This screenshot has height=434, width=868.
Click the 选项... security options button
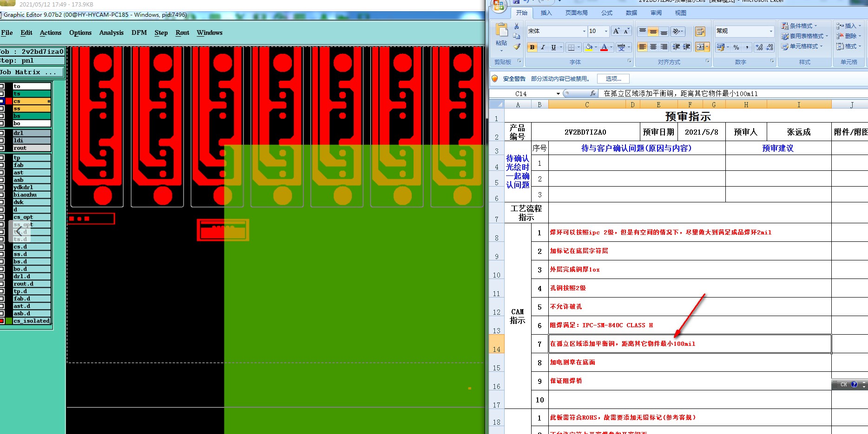point(613,79)
